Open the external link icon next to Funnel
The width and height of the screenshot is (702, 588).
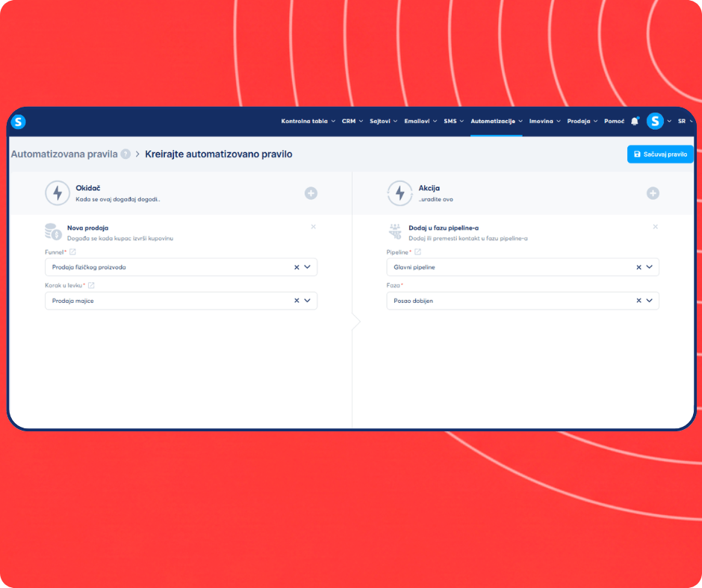[x=72, y=252]
